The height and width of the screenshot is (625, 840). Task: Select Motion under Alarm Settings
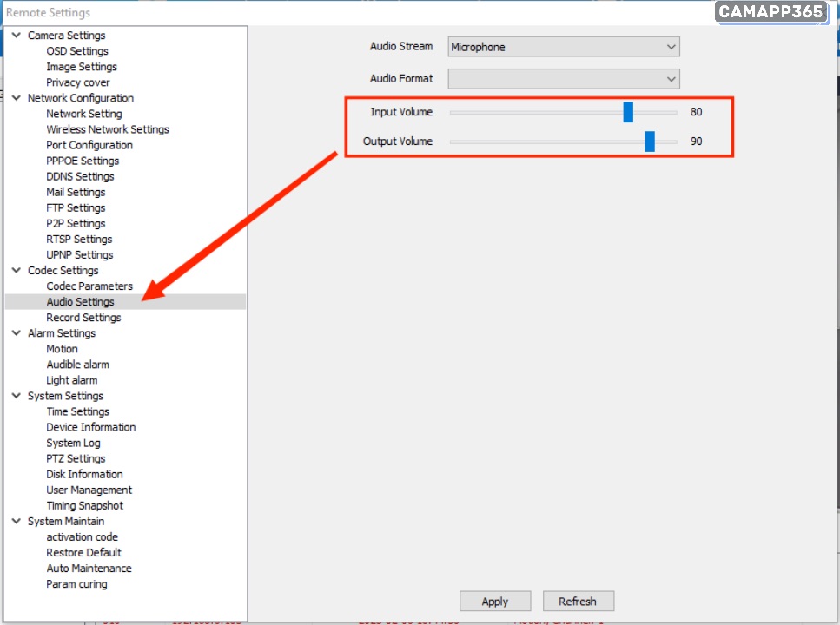pyautogui.click(x=62, y=349)
